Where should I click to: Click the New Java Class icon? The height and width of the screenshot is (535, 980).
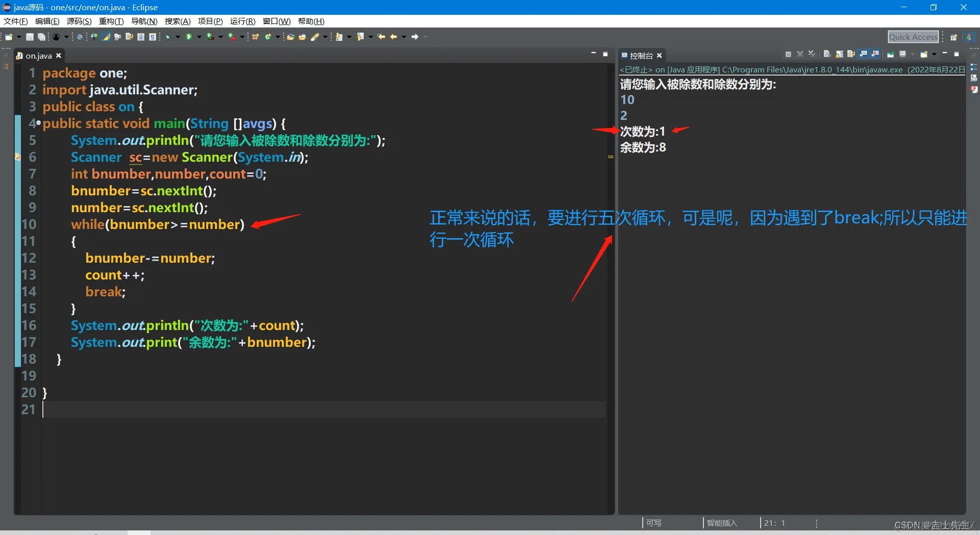(x=267, y=37)
